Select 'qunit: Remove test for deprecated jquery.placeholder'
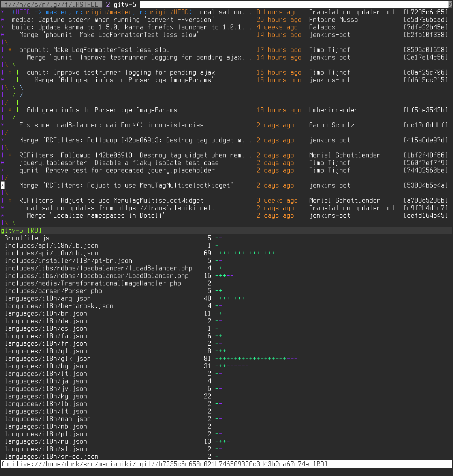 point(117,170)
